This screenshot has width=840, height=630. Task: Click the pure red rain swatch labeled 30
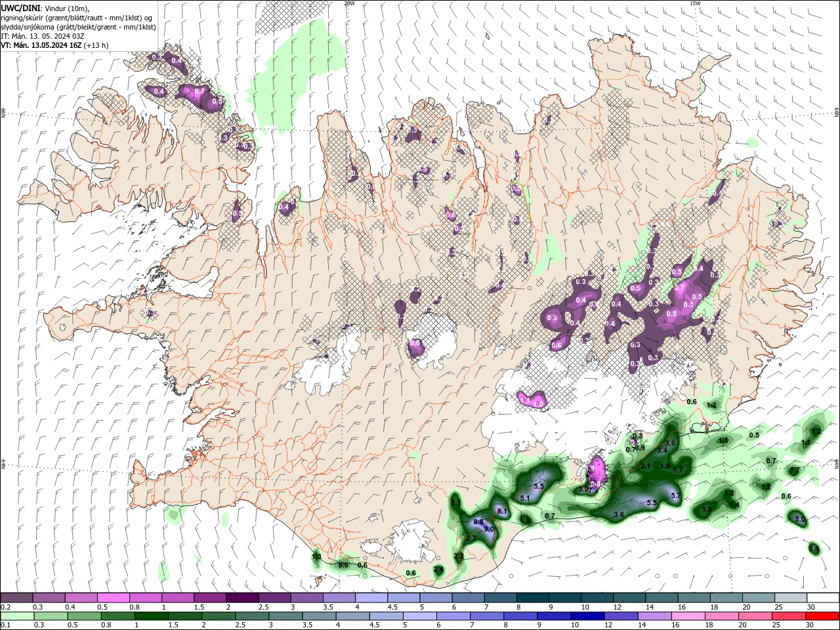coord(822,616)
